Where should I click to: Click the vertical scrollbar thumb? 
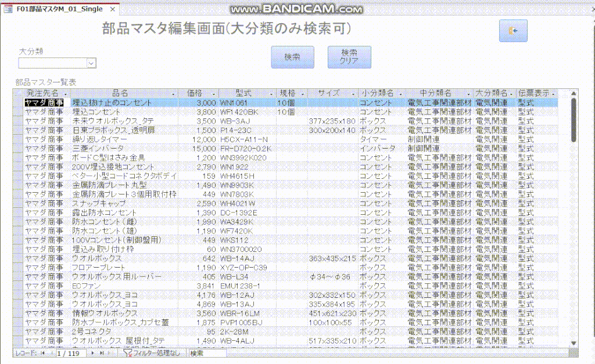pyautogui.click(x=574, y=119)
